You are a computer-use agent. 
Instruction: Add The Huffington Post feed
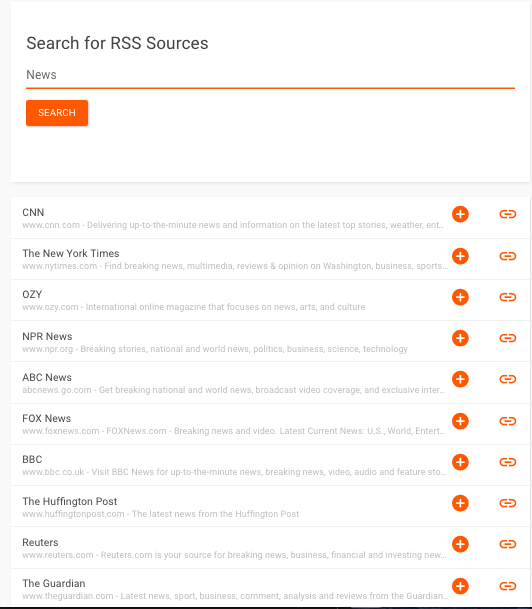460,503
